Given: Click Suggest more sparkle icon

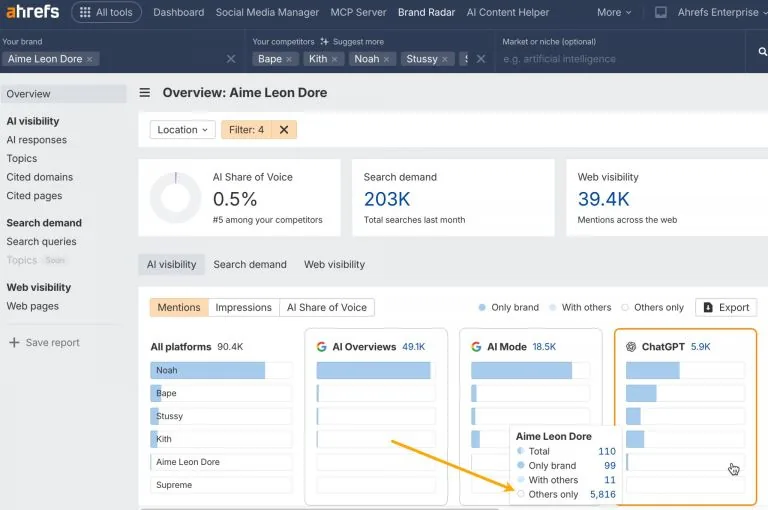Looking at the screenshot, I should [x=324, y=42].
